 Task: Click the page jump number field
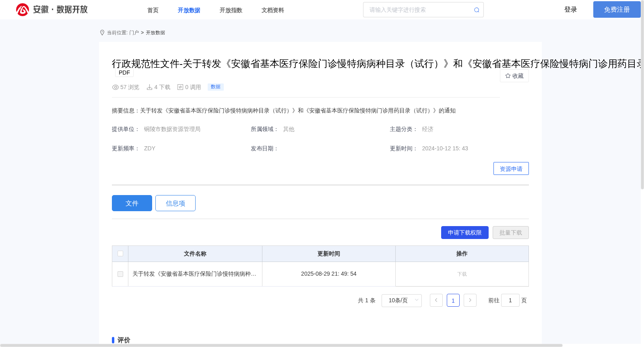coord(510,300)
